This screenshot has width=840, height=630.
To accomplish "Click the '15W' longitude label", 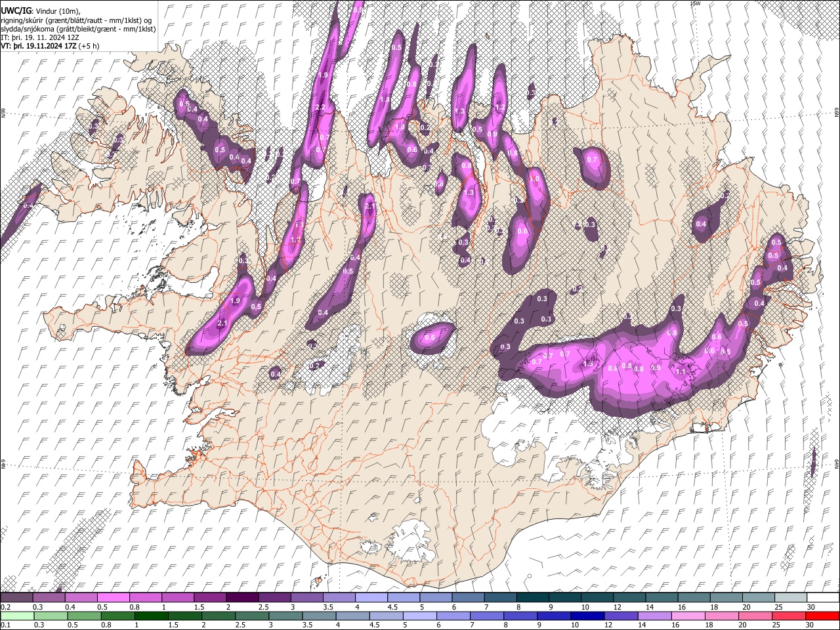I will (x=696, y=4).
